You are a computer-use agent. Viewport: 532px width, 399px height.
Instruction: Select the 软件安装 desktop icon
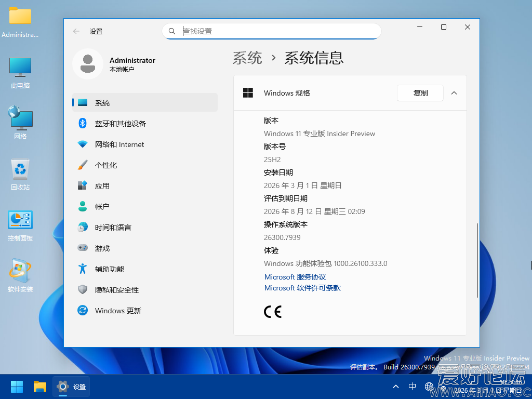point(20,276)
